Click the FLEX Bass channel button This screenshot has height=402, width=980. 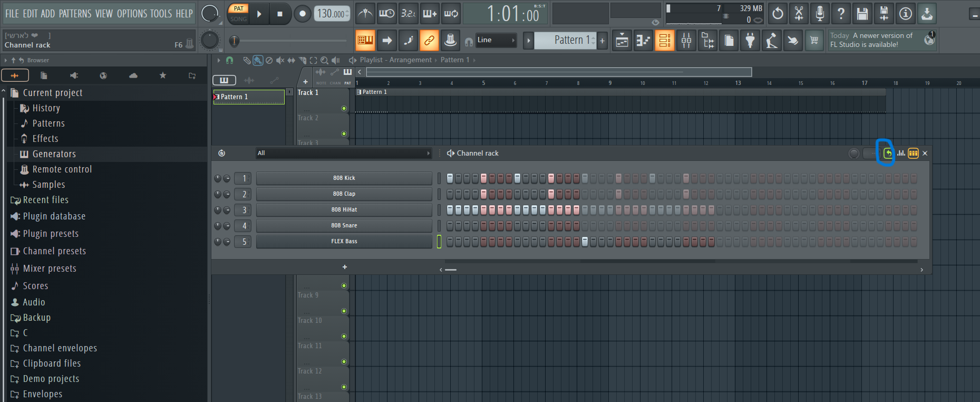click(x=344, y=242)
